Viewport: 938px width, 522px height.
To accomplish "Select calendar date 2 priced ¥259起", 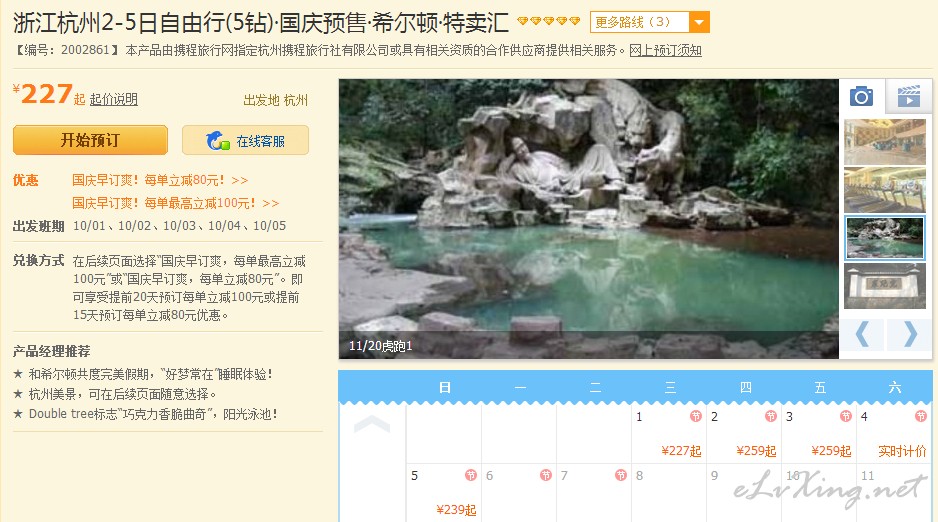I will (x=744, y=434).
